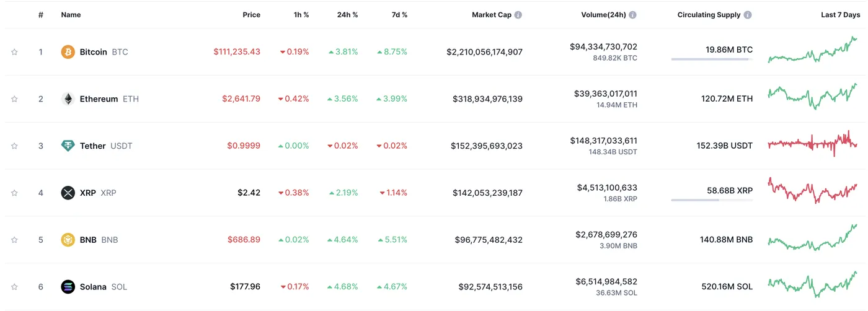Screen dimensions: 868x311
Task: Sort by the Name column header
Action: [71, 15]
